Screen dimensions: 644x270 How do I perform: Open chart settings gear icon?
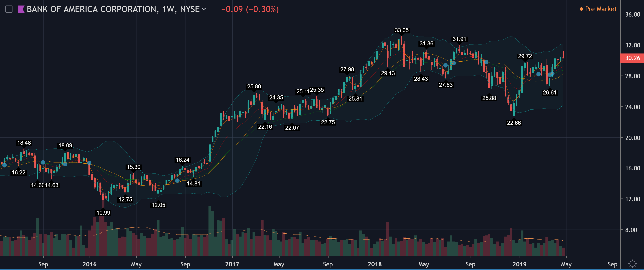click(632, 264)
